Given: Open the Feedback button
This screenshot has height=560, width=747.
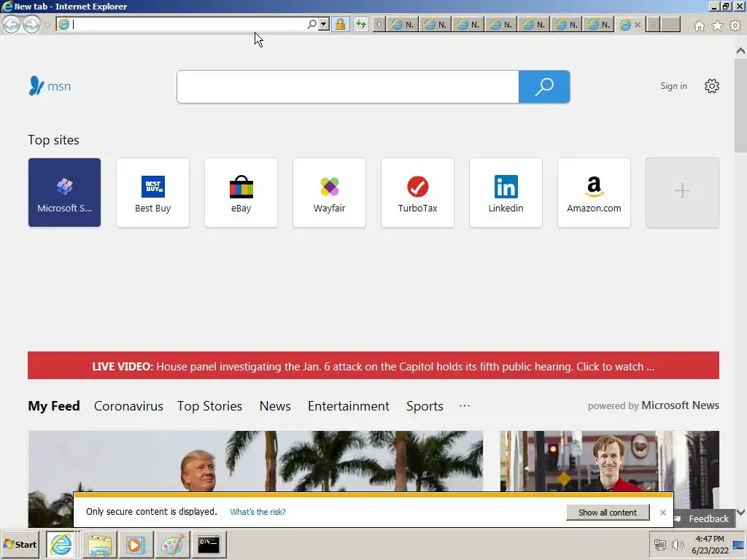Looking at the screenshot, I should point(703,518).
